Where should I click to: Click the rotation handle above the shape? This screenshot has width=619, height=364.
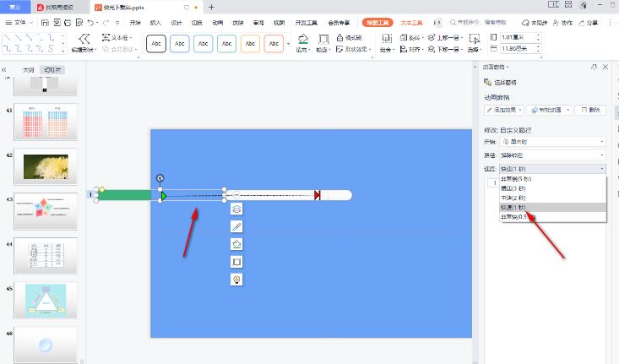click(x=160, y=178)
